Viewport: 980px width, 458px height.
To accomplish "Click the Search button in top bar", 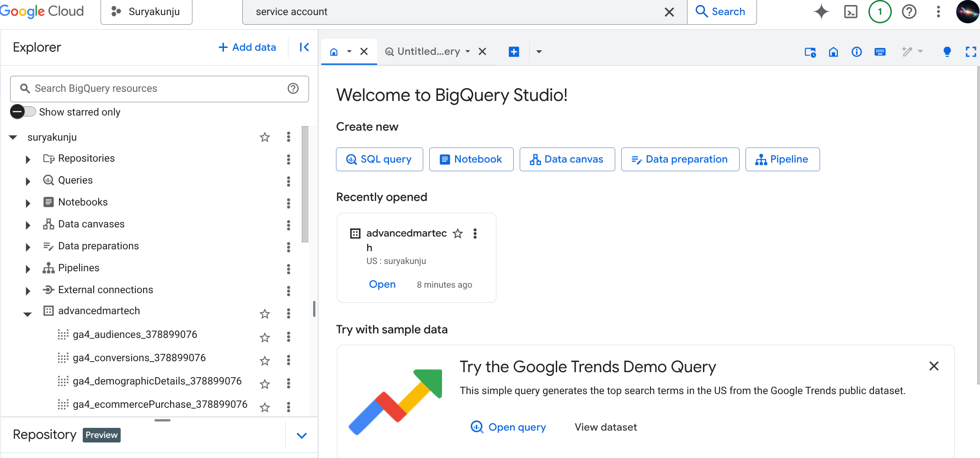I will pyautogui.click(x=722, y=12).
